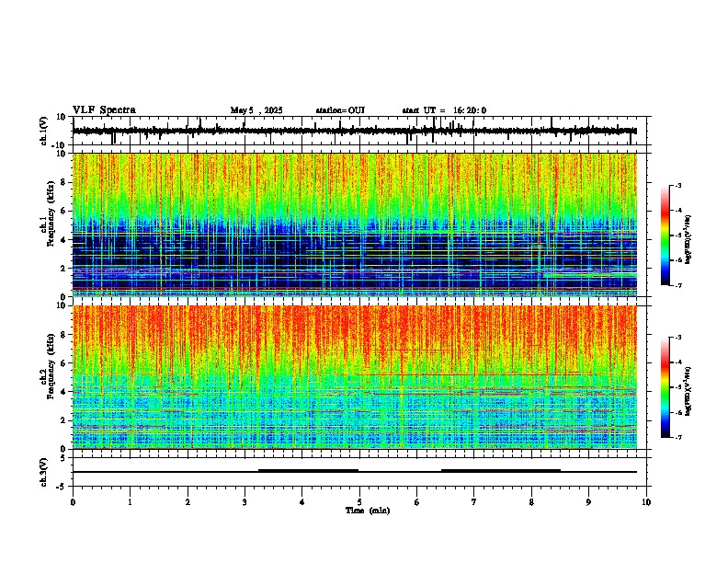Click the ch.1 frequency axis "6" tick label

(63, 211)
